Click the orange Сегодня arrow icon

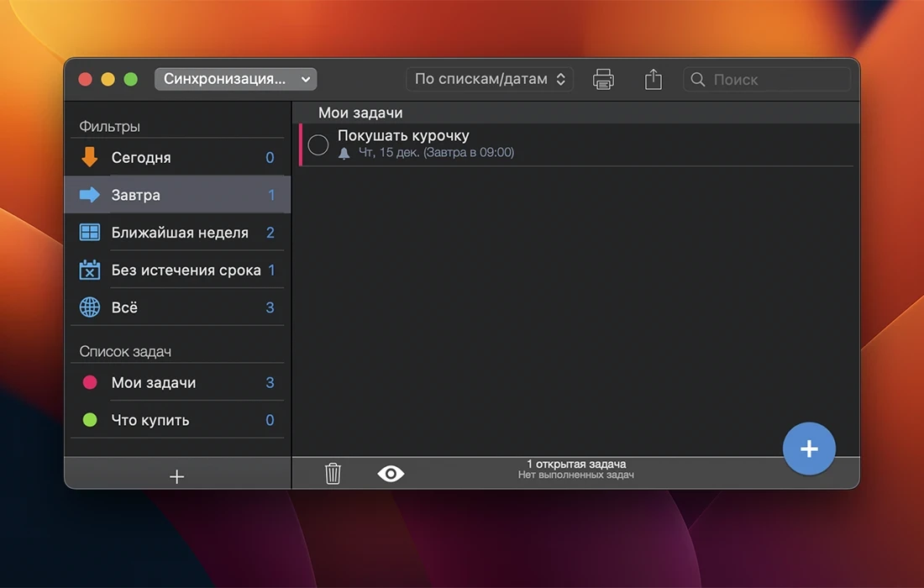point(89,157)
